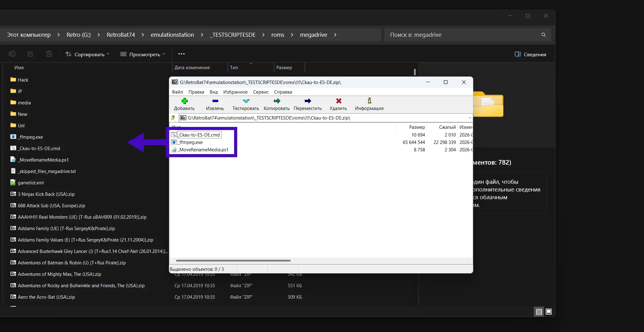The image size is (644, 332).
Task: Switch to large thumbnails view in status bar
Action: click(x=548, y=312)
